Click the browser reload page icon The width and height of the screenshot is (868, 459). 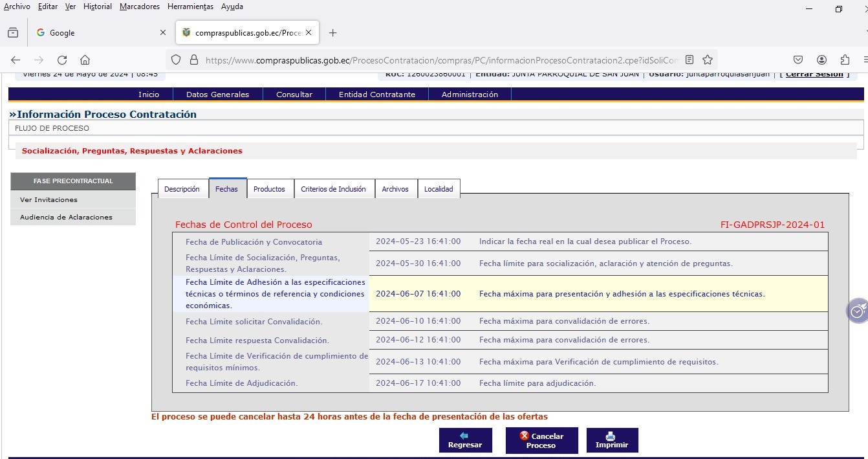pyautogui.click(x=62, y=60)
